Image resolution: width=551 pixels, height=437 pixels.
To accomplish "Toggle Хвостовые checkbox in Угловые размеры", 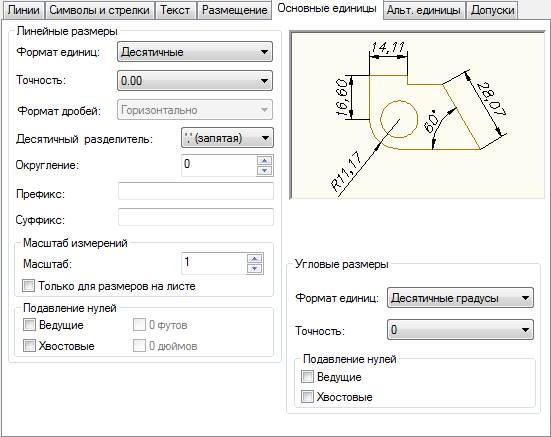I will pos(307,397).
